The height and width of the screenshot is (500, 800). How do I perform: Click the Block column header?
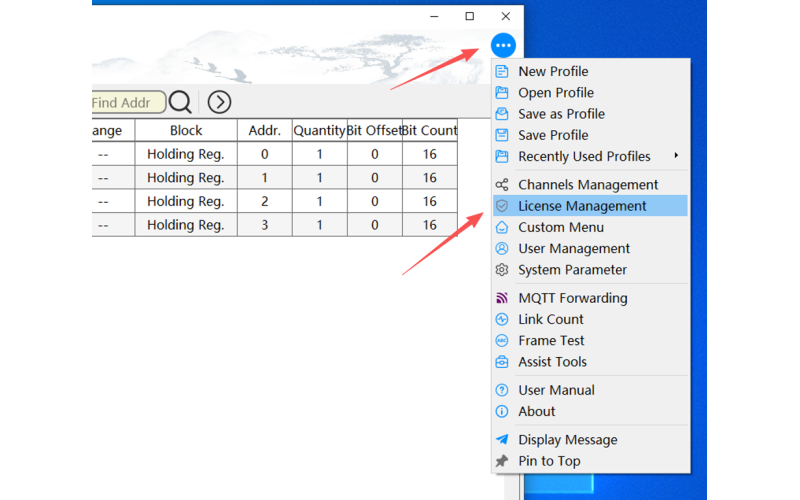tap(186, 131)
